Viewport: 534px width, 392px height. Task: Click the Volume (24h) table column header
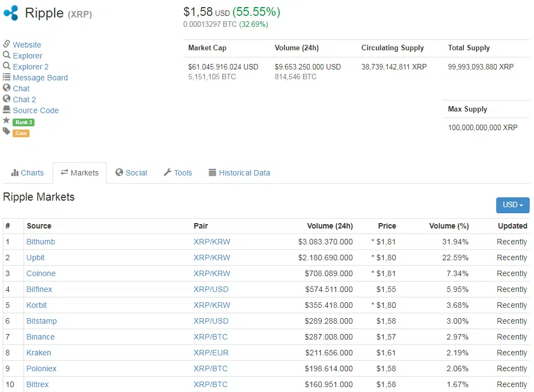coord(330,226)
